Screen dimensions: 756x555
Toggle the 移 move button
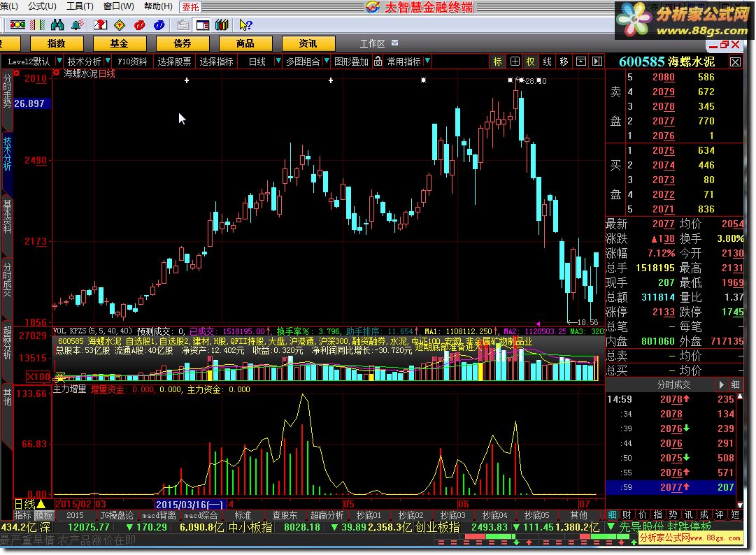coord(564,62)
